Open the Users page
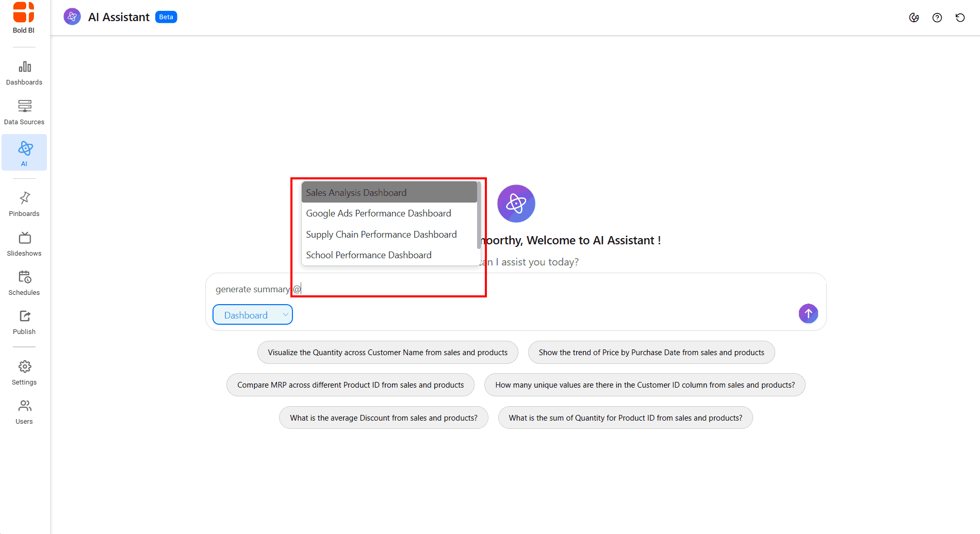The width and height of the screenshot is (980, 534). 24,412
